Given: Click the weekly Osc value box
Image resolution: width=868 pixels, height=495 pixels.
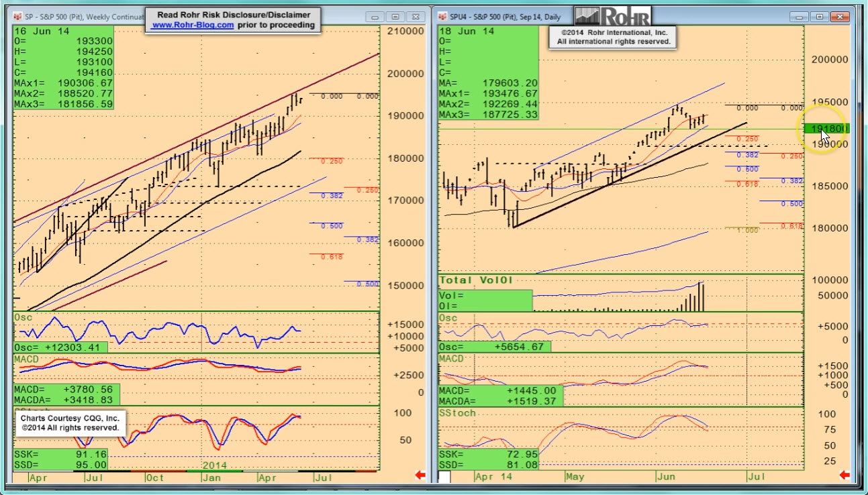Looking at the screenshot, I should 61,347.
